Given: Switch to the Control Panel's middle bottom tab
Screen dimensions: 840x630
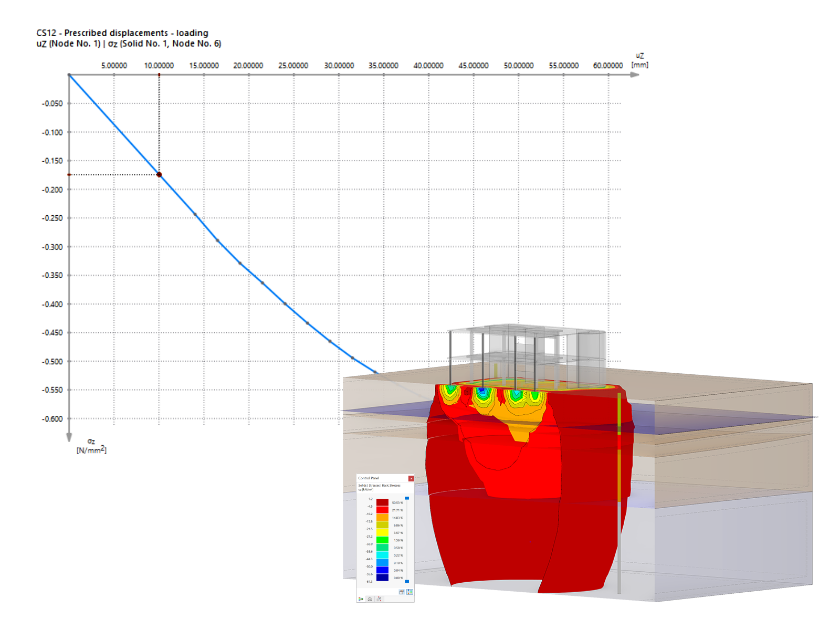Looking at the screenshot, I should [370, 598].
